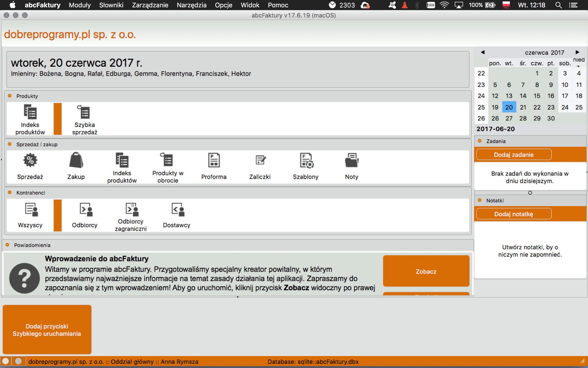Open the Szablony icon
The image size is (588, 368).
pos(306,166)
